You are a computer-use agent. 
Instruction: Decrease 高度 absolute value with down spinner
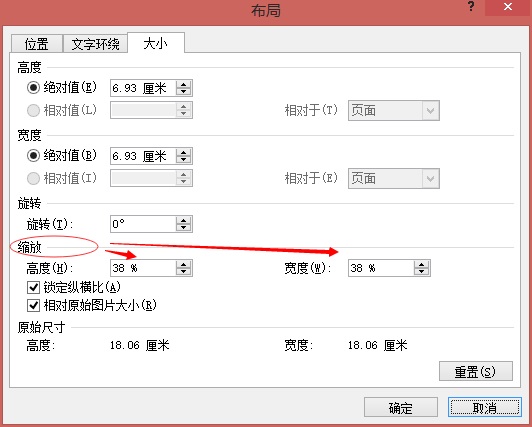coord(184,92)
